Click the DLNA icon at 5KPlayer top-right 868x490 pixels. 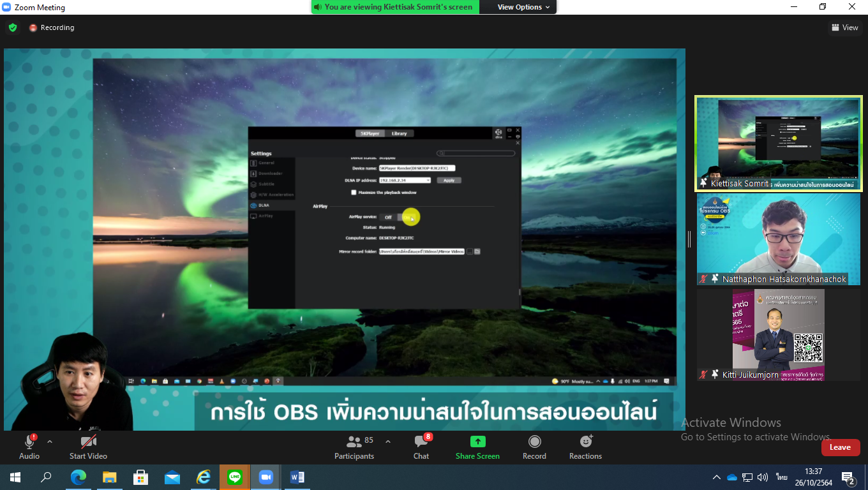pyautogui.click(x=498, y=133)
